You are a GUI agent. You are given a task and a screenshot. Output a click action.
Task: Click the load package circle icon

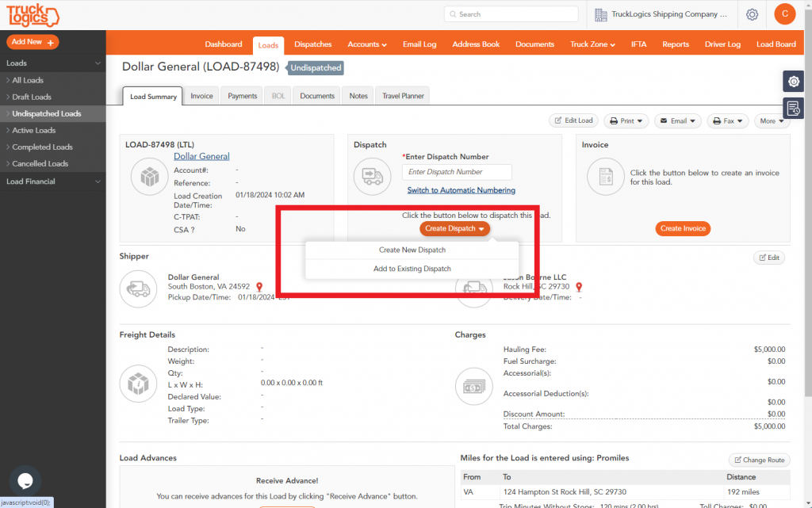point(150,177)
